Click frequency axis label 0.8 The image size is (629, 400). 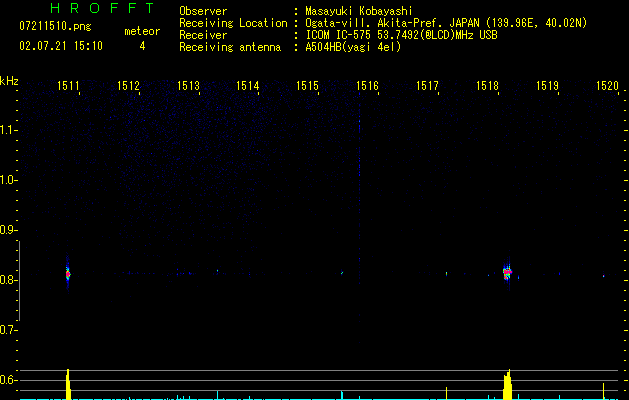8,280
